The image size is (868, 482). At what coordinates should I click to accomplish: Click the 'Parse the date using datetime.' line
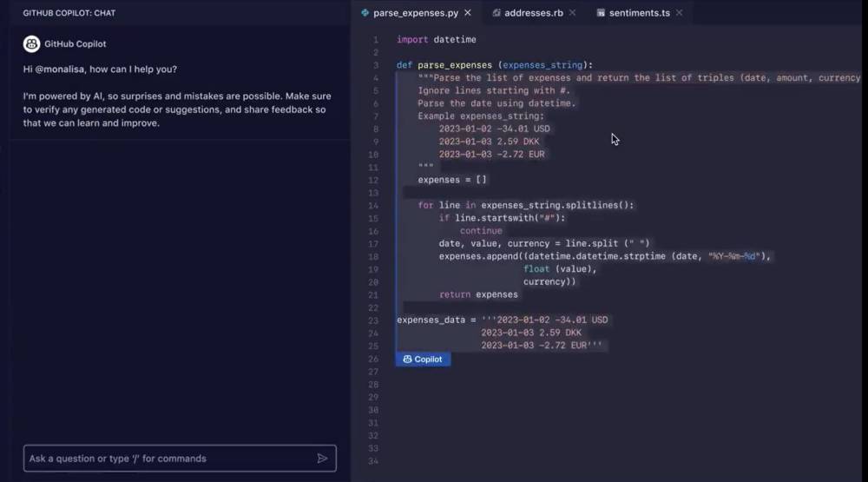(x=496, y=103)
